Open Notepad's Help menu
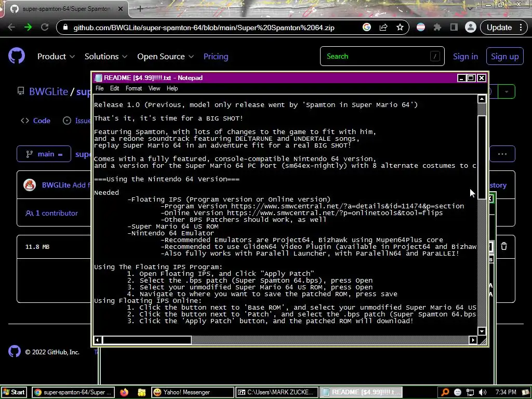The image size is (532, 399). coord(172,88)
